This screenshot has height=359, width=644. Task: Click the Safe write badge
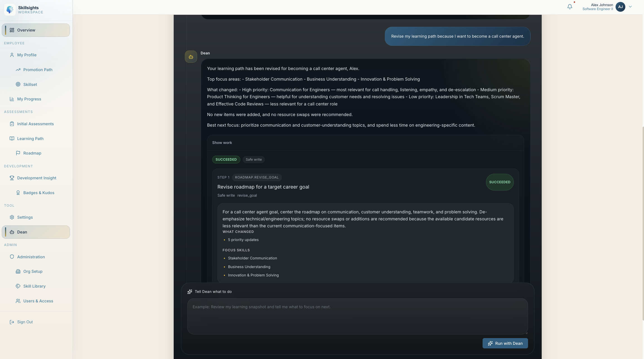pos(253,160)
